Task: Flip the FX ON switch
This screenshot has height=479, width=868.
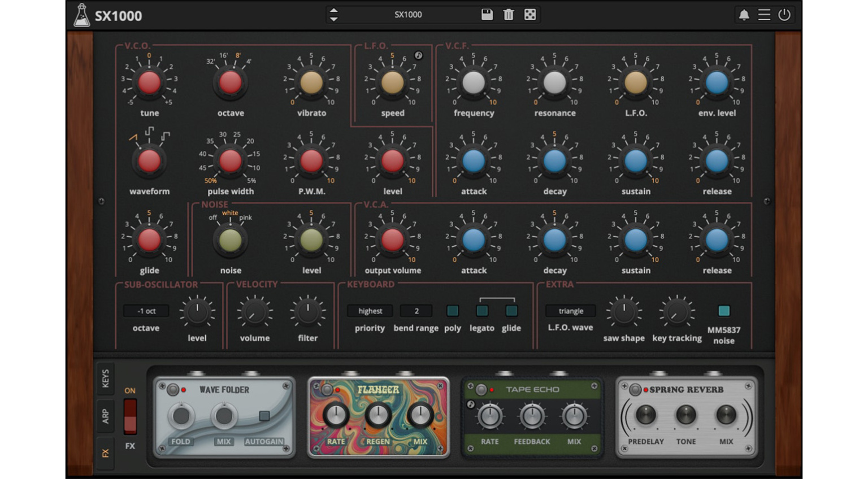Action: pos(129,415)
